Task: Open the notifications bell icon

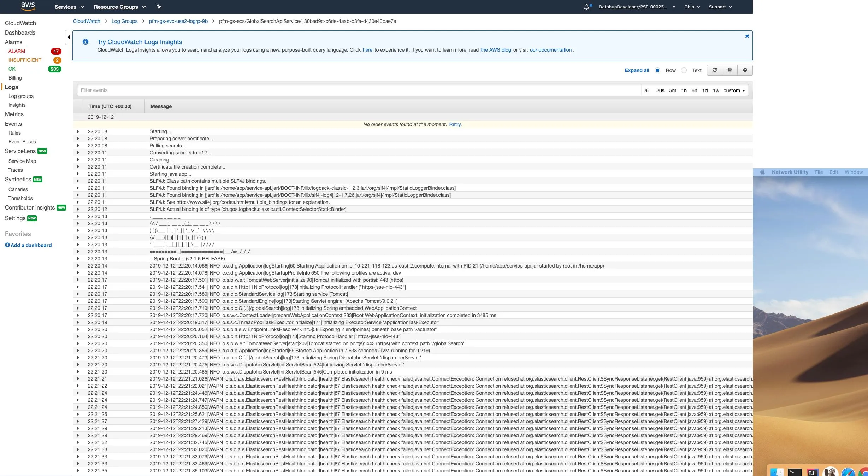Action: click(586, 7)
